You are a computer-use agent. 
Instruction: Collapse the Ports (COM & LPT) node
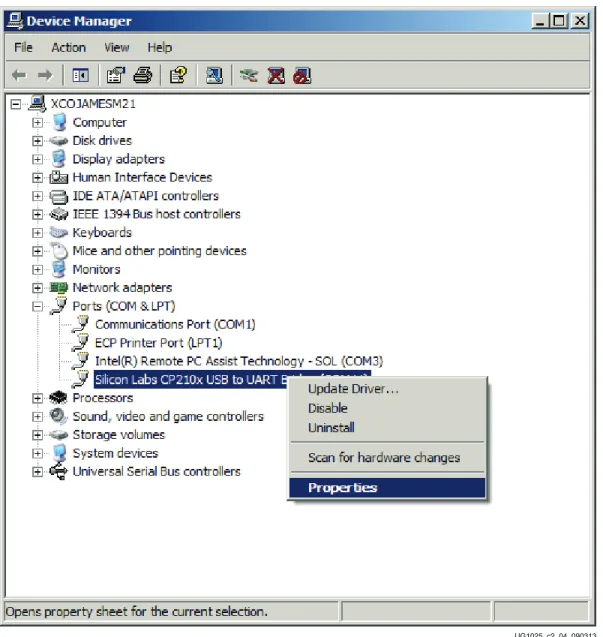point(37,306)
